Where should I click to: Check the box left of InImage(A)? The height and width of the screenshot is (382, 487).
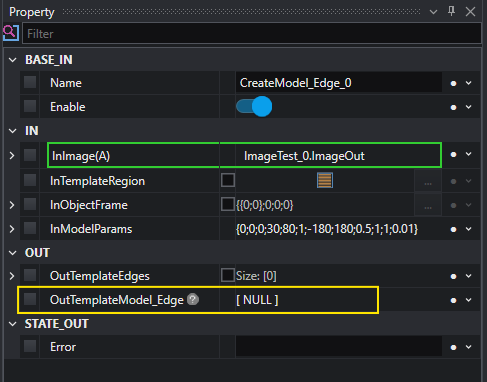[x=30, y=155]
